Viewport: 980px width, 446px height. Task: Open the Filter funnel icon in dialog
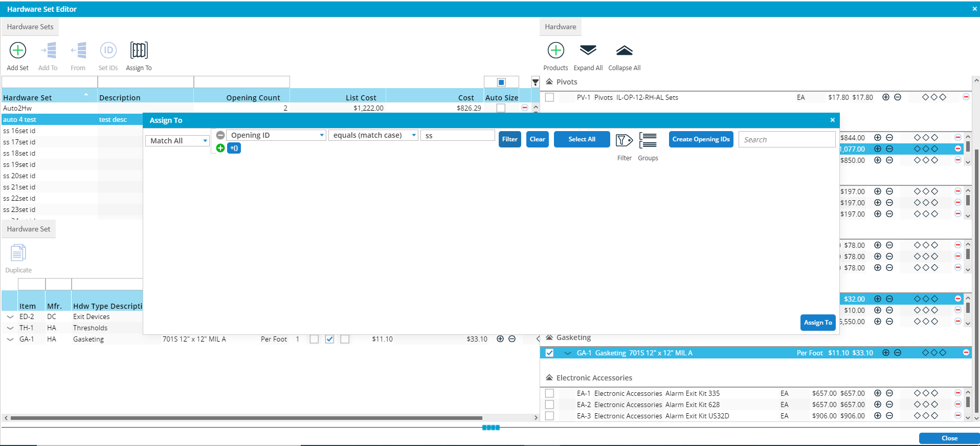[x=624, y=140]
